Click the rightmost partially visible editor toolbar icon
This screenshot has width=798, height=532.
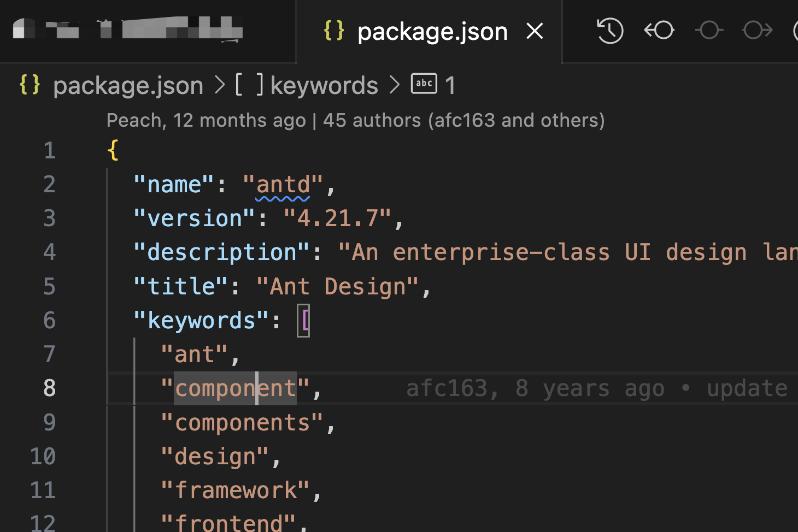pyautogui.click(x=794, y=31)
